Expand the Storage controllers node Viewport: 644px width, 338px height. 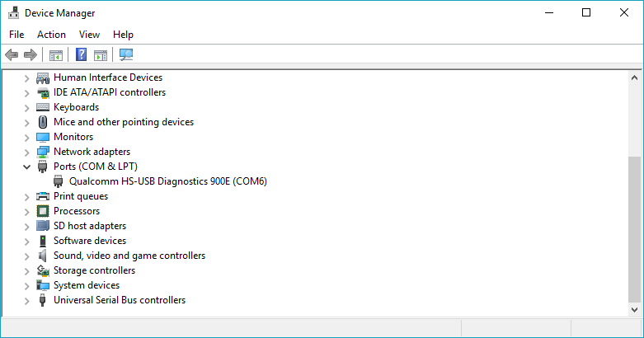pos(26,270)
